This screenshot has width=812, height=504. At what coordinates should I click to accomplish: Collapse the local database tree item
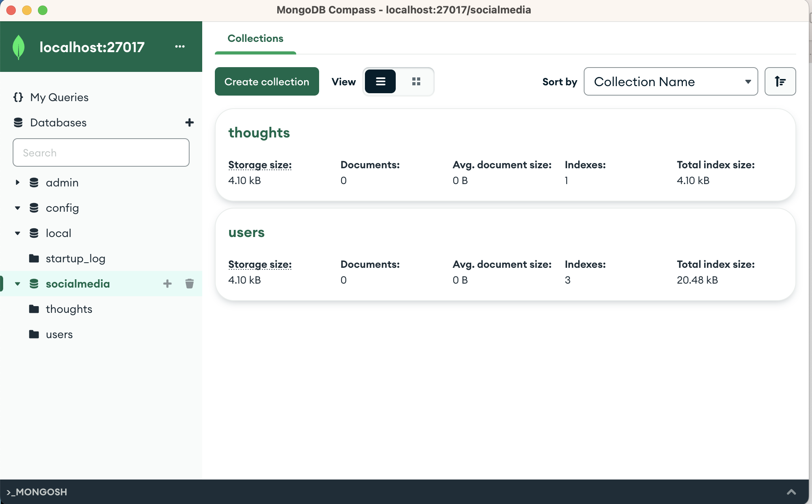[x=17, y=233]
